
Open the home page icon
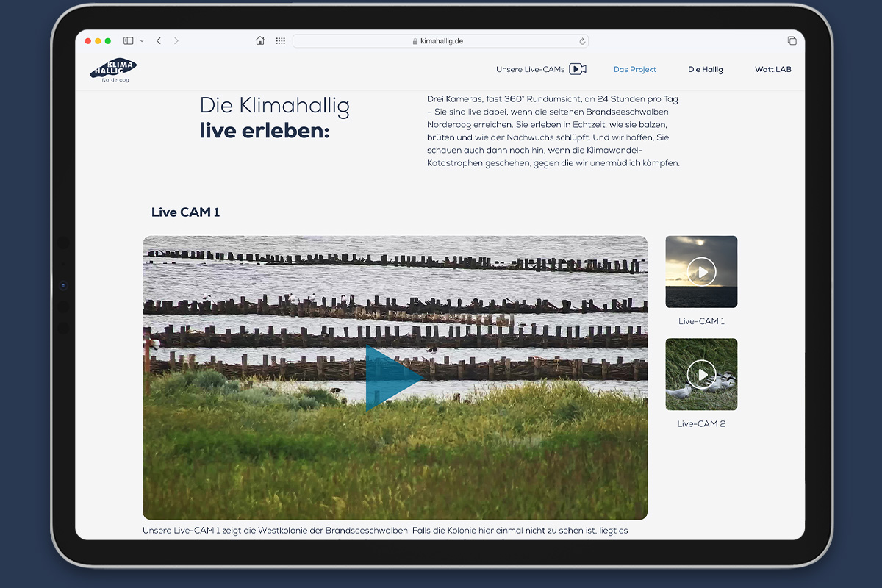tap(260, 41)
